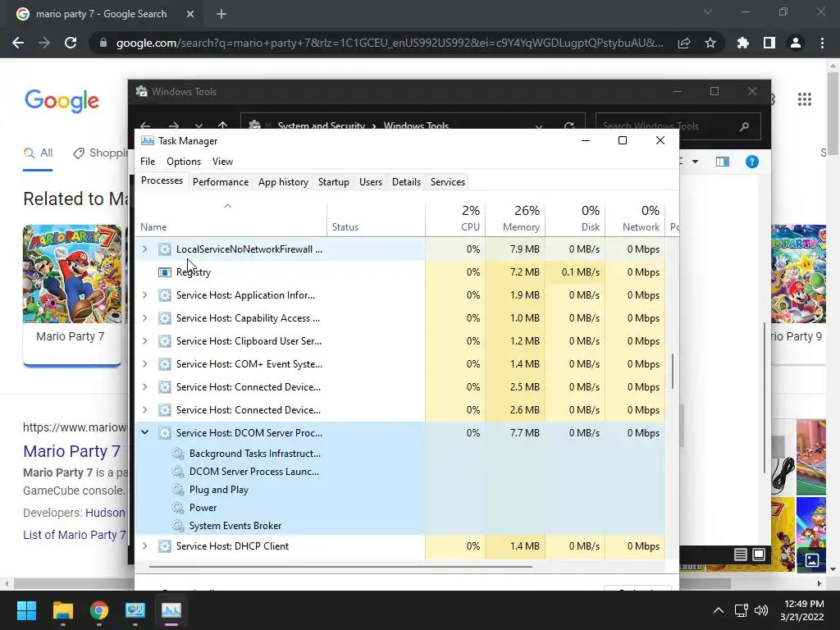Open the Google apps grid
Screen dimensions: 840x630
[805, 99]
